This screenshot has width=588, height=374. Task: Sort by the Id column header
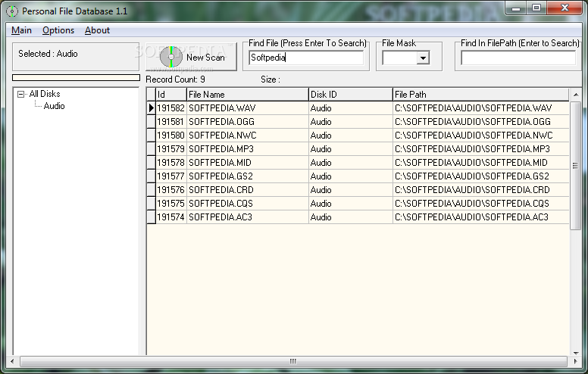pyautogui.click(x=171, y=95)
